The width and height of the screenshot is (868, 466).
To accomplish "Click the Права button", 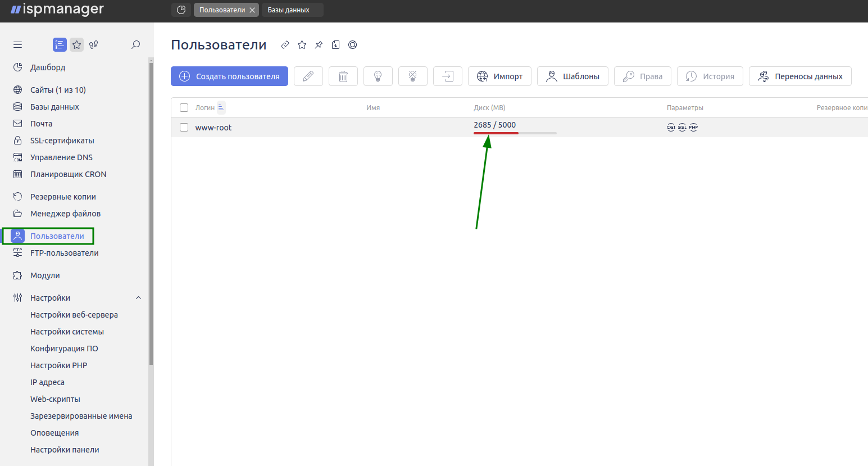I will (643, 76).
